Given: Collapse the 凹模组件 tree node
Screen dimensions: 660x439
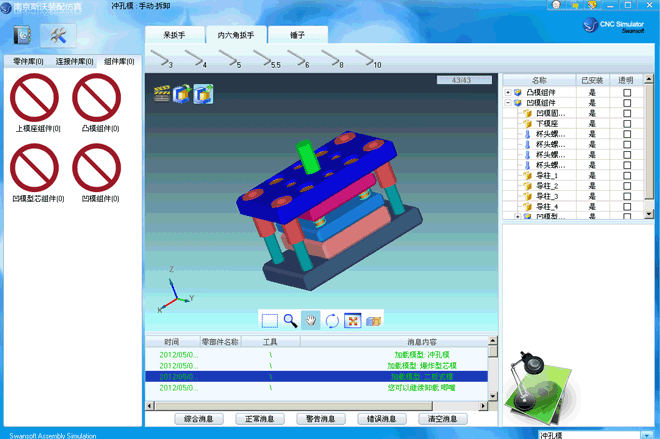Looking at the screenshot, I should (x=508, y=103).
